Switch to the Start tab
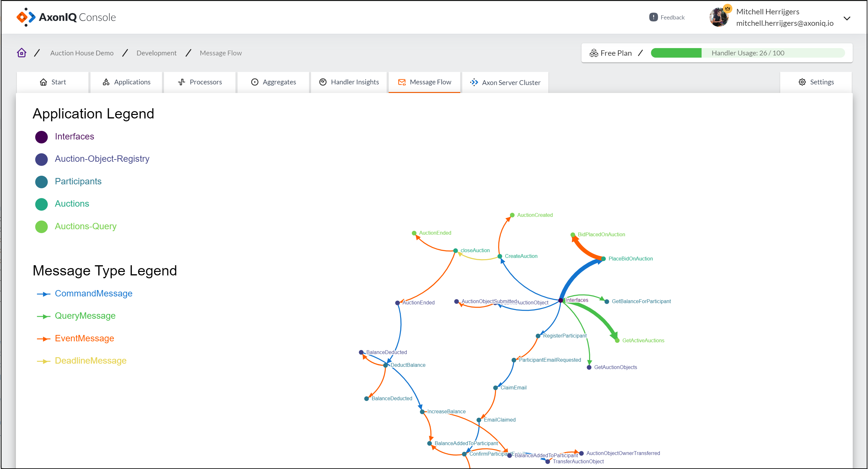This screenshot has height=469, width=868. (53, 82)
